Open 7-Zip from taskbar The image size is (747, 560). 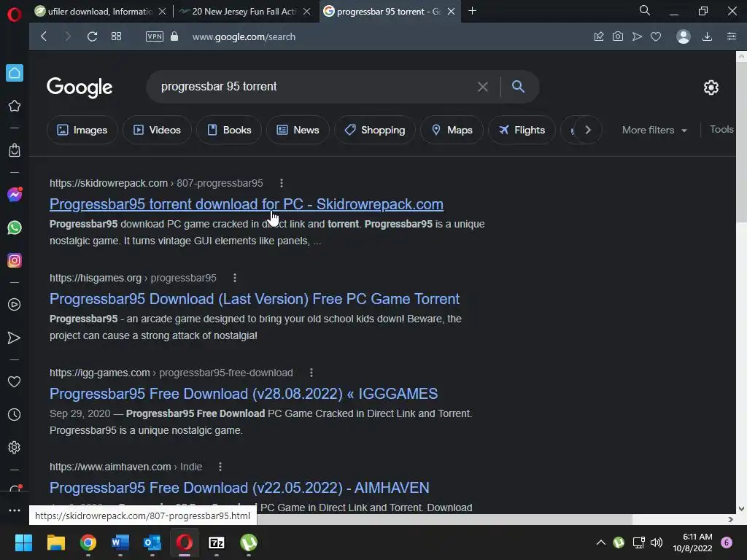pyautogui.click(x=217, y=542)
